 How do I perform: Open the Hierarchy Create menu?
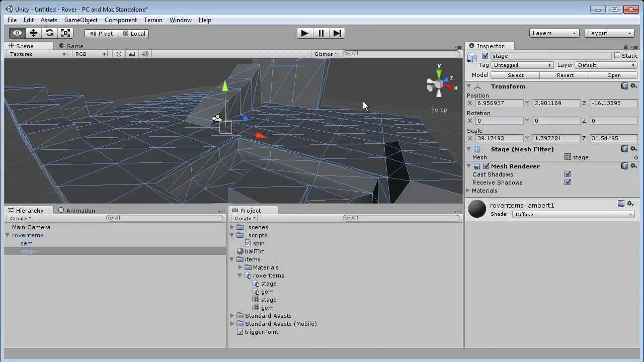click(21, 219)
